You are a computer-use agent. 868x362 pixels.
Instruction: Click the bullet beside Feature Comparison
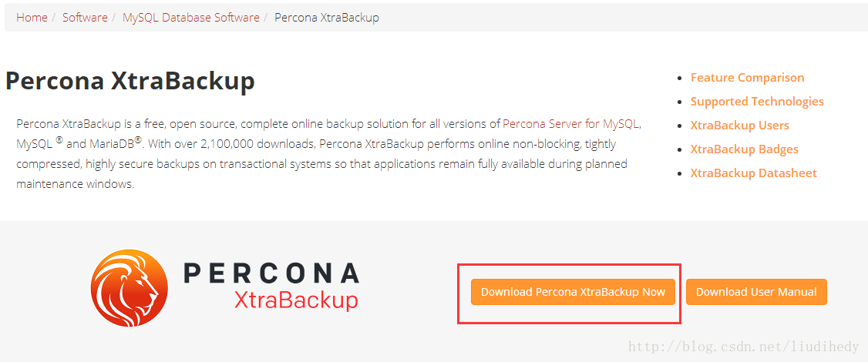click(680, 78)
